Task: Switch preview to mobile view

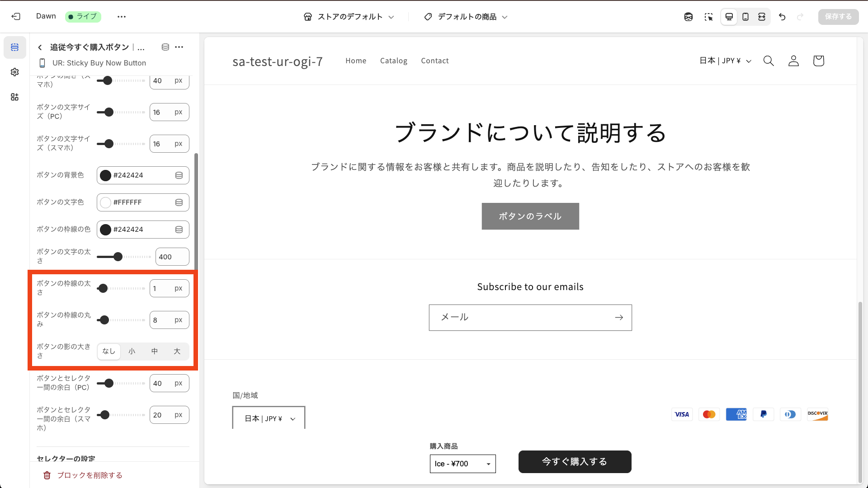Action: click(745, 17)
